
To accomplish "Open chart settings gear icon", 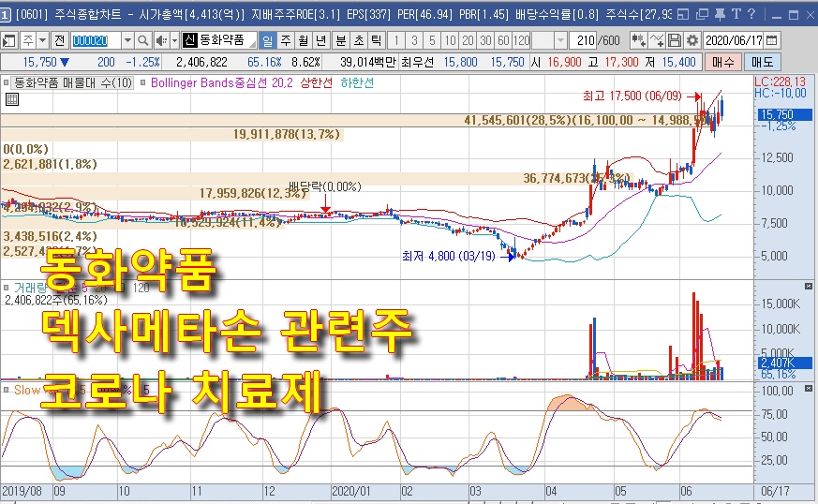I will point(692,40).
